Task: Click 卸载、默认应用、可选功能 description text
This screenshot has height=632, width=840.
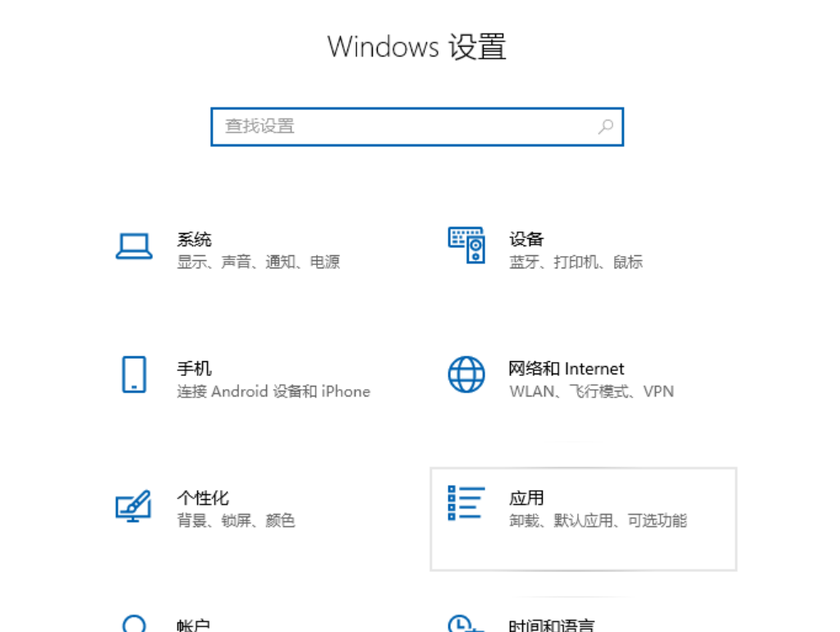Action: point(598,520)
